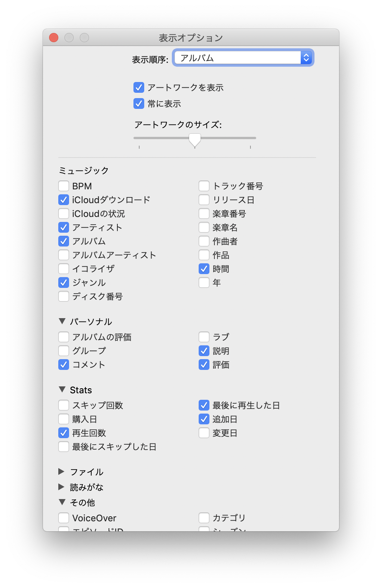Disable iCloudダウンロード column
Screen dimensions: 382x588
click(x=64, y=200)
